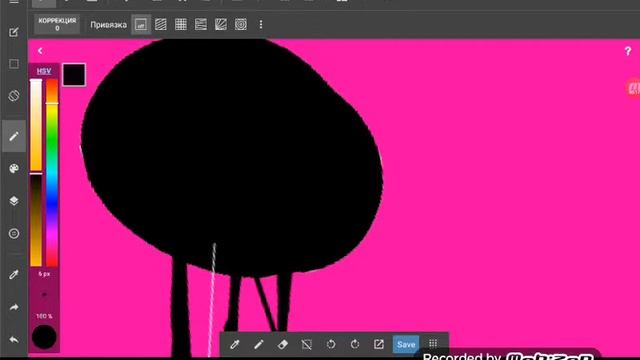
Task: Enable concentric circle snap guide
Action: [x=241, y=24]
